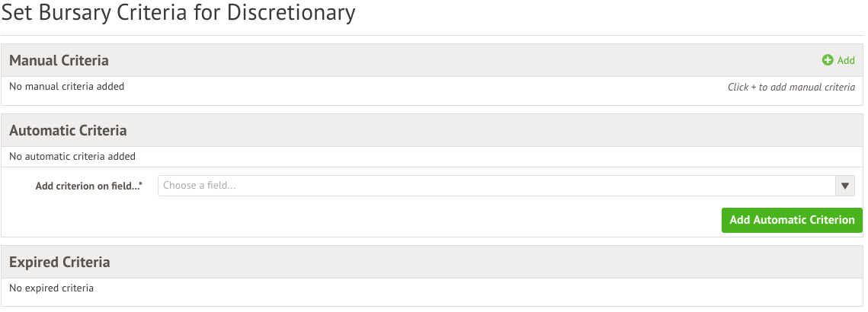Select the Expired Criteria section heading
This screenshot has width=868, height=312.
[59, 262]
